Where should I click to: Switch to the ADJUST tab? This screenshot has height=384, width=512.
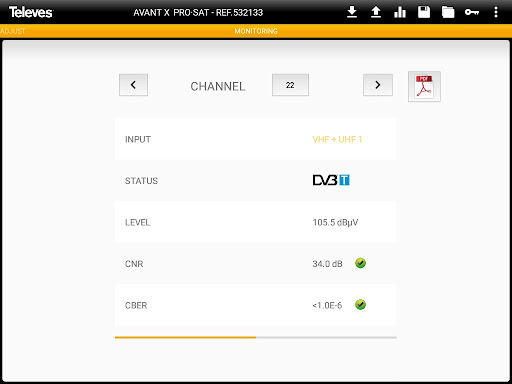[x=13, y=31]
